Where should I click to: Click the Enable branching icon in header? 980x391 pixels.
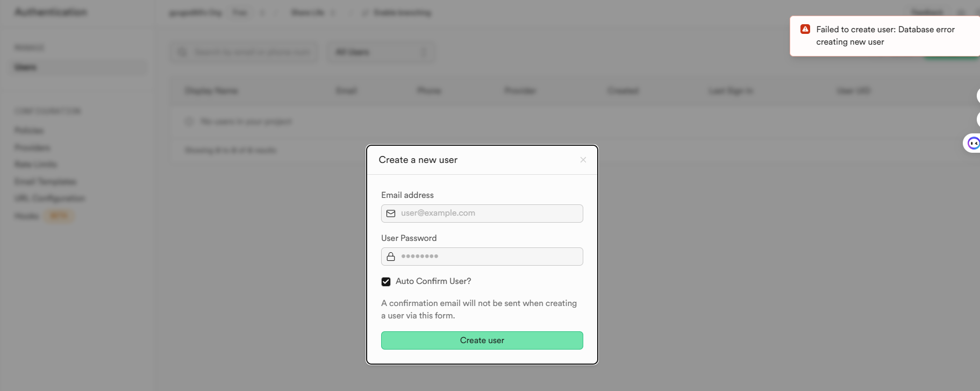pos(366,12)
